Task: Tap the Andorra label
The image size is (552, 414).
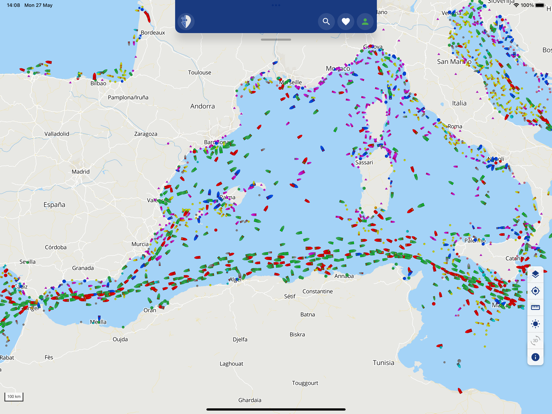Action: [x=202, y=106]
